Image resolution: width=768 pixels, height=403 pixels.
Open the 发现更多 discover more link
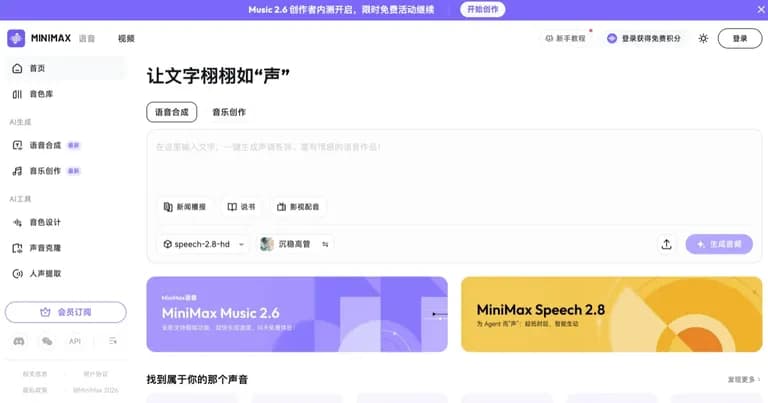[x=744, y=379]
